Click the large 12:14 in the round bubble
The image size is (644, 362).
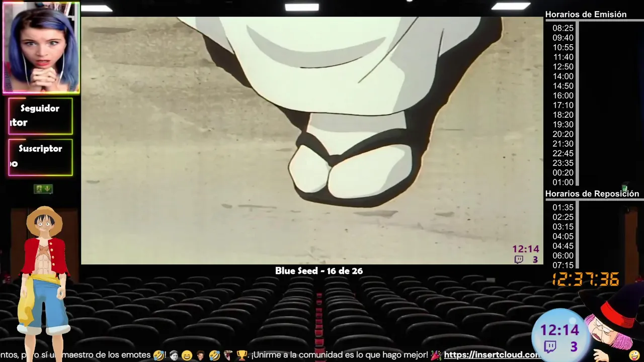[x=560, y=330]
